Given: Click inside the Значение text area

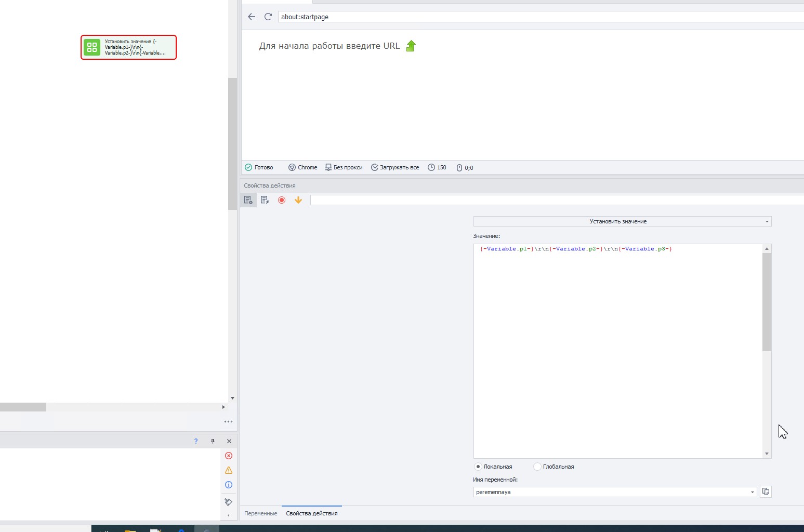Looking at the screenshot, I should pos(618,351).
